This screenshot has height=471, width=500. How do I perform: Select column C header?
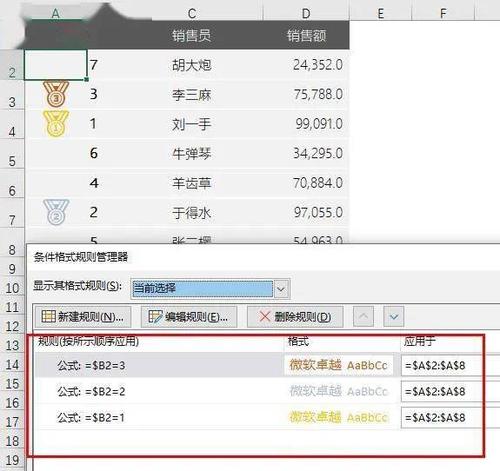pyautogui.click(x=192, y=13)
